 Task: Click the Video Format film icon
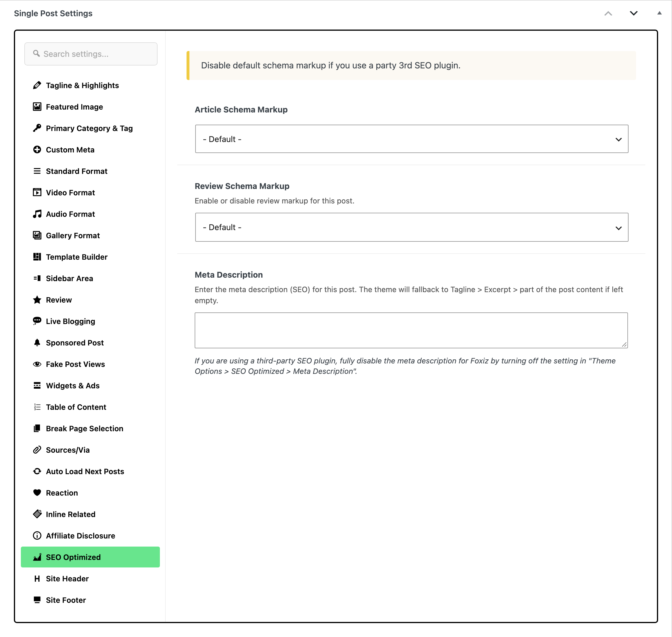tap(37, 192)
